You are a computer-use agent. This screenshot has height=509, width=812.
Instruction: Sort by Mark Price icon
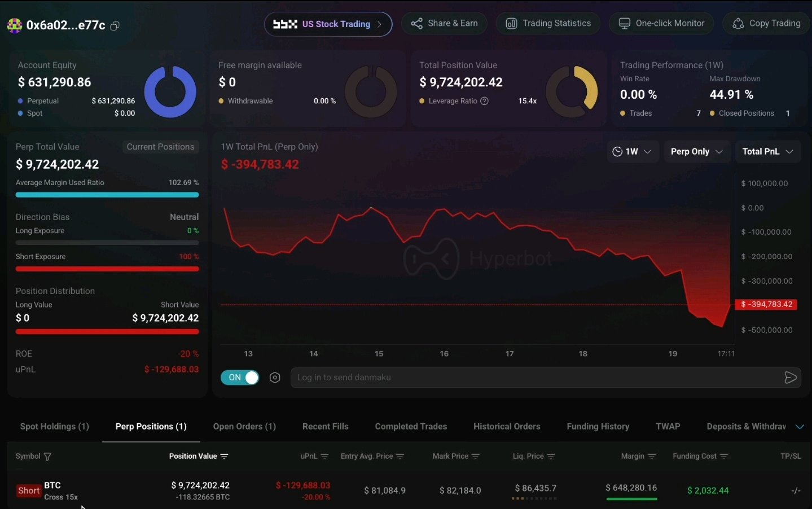[x=475, y=457]
